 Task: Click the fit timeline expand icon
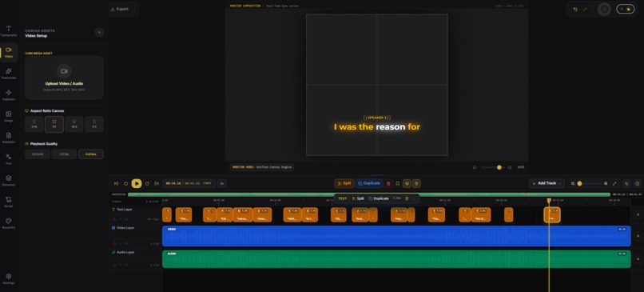pyautogui.click(x=614, y=183)
